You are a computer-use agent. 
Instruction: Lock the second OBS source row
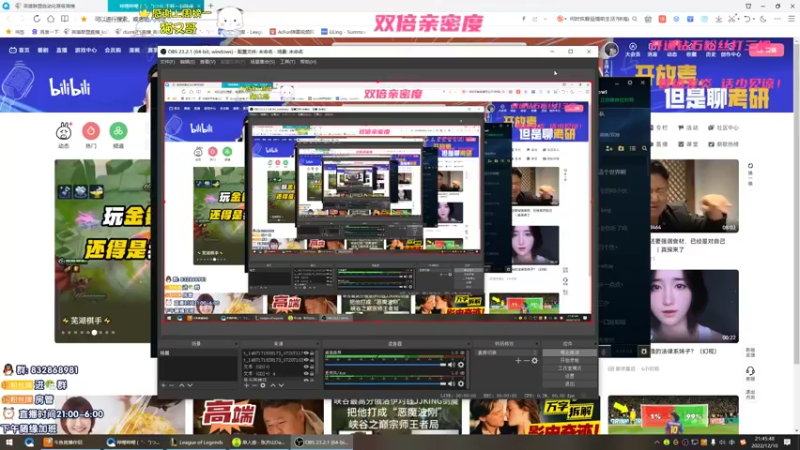(312, 360)
